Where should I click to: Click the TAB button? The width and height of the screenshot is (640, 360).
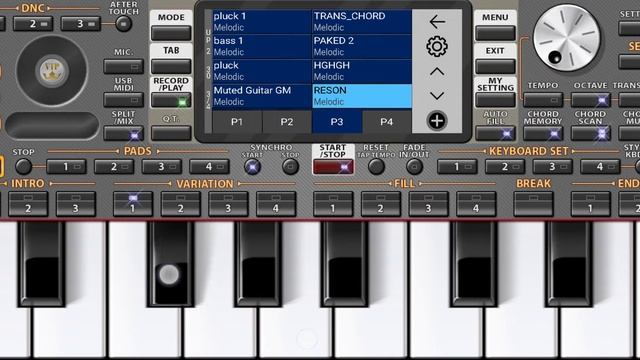[x=171, y=66]
